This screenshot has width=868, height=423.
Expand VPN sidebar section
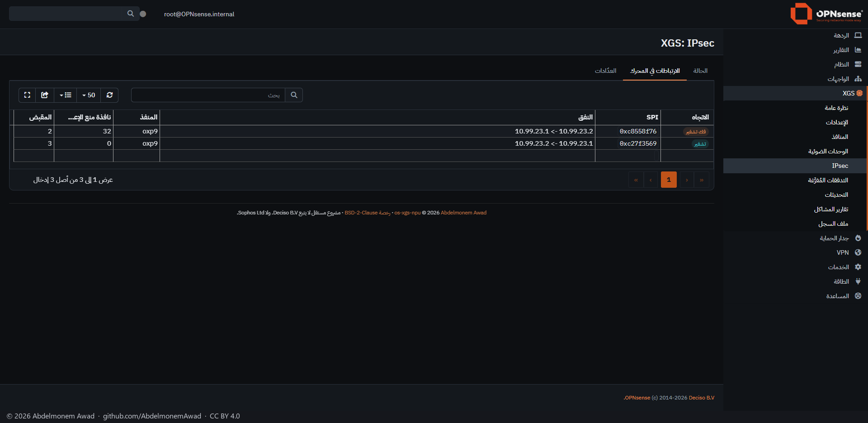point(796,252)
